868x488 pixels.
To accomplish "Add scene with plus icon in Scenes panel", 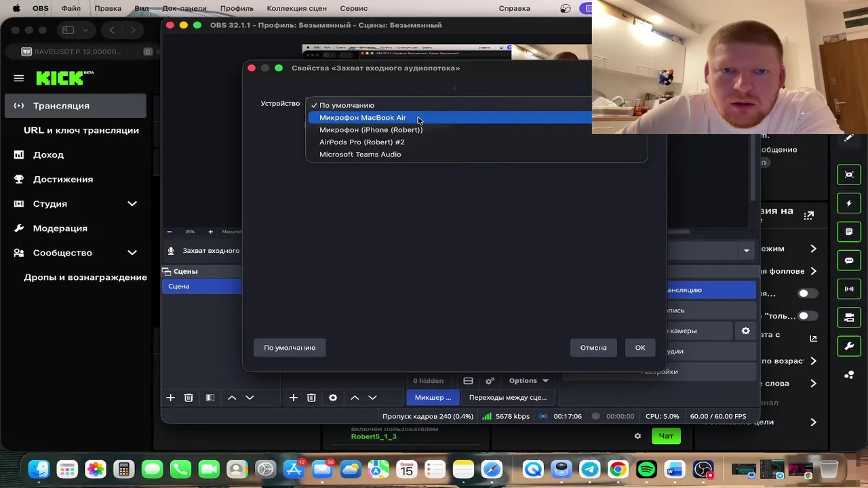I will click(171, 398).
